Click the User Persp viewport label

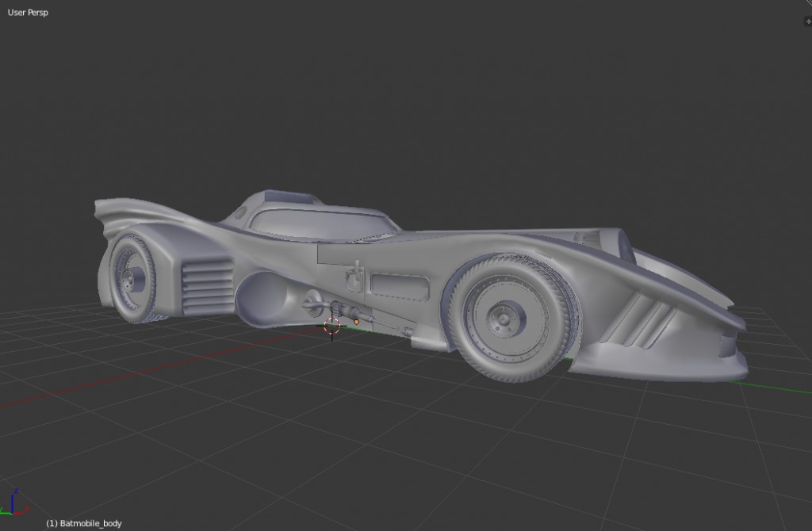point(26,12)
